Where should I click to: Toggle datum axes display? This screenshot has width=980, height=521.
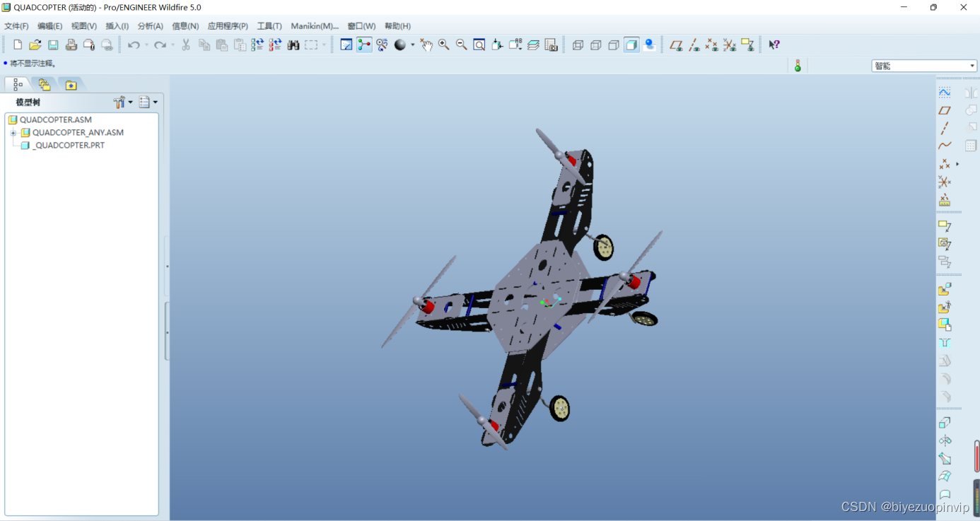[x=694, y=45]
